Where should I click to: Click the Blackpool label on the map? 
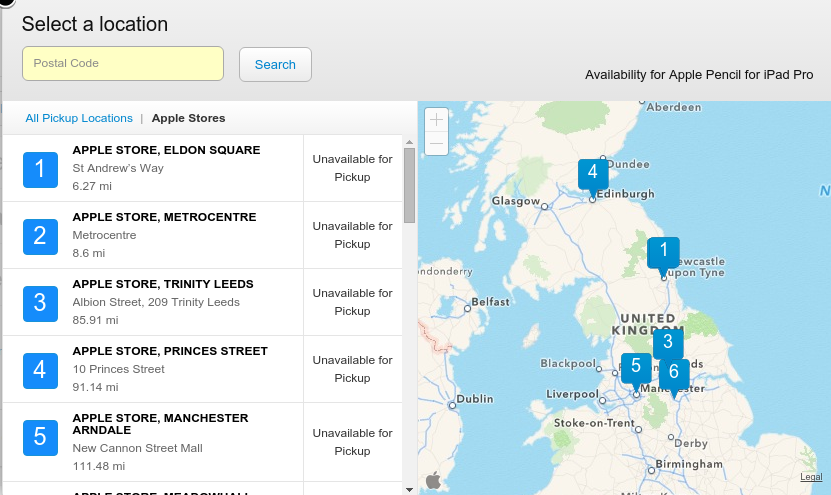(x=568, y=364)
